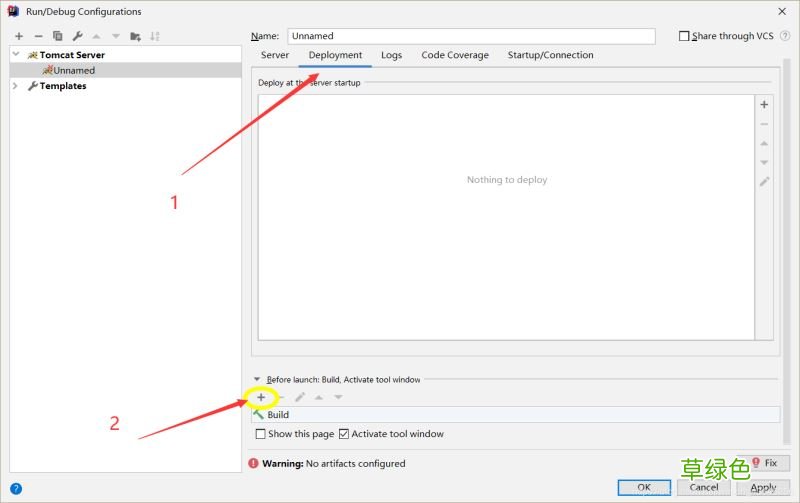Screen dimensions: 800x503
Task: Click the red warning icon
Action: pos(253,463)
